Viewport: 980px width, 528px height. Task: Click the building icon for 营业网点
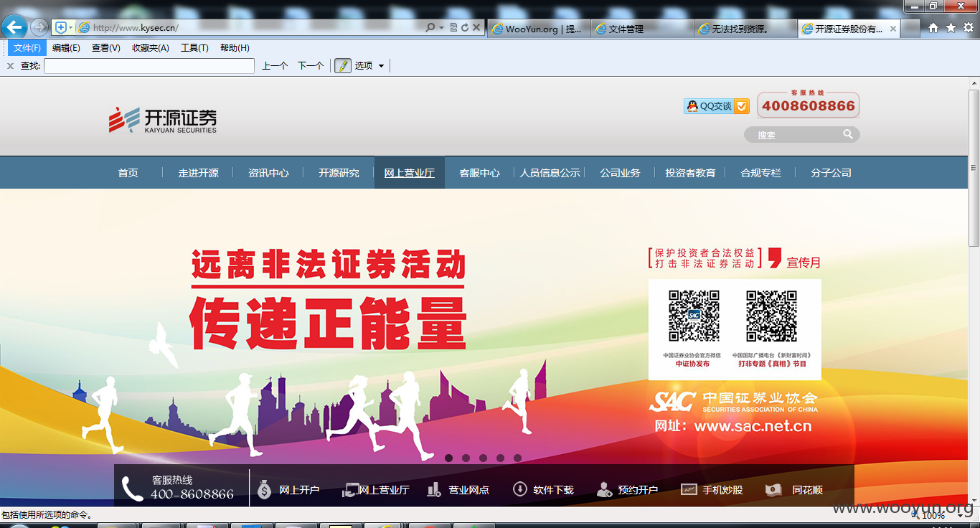434,489
